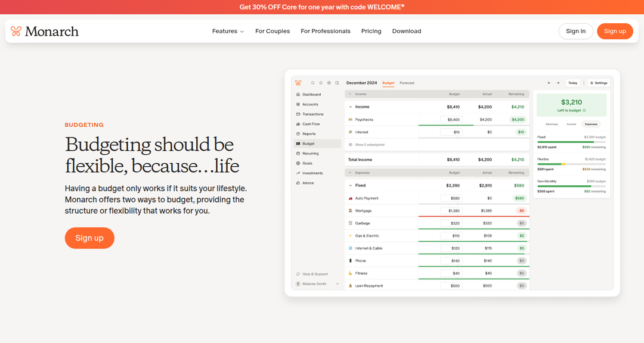Collapse the gray Income header section
Viewport: 644px width, 343px height.
(350, 94)
